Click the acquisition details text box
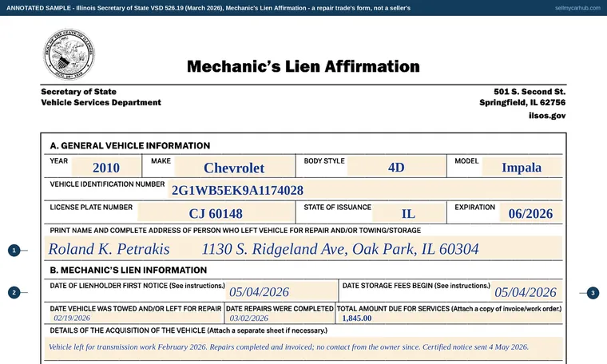This screenshot has width=607, height=364. (303, 347)
